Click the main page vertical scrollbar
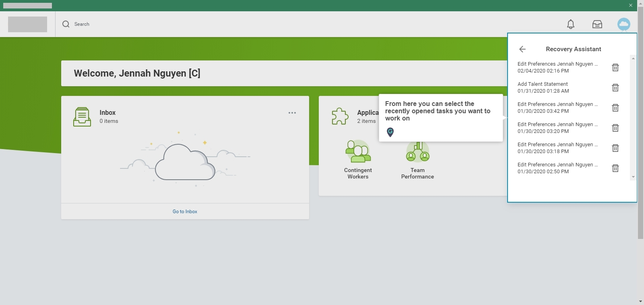 pyautogui.click(x=640, y=123)
